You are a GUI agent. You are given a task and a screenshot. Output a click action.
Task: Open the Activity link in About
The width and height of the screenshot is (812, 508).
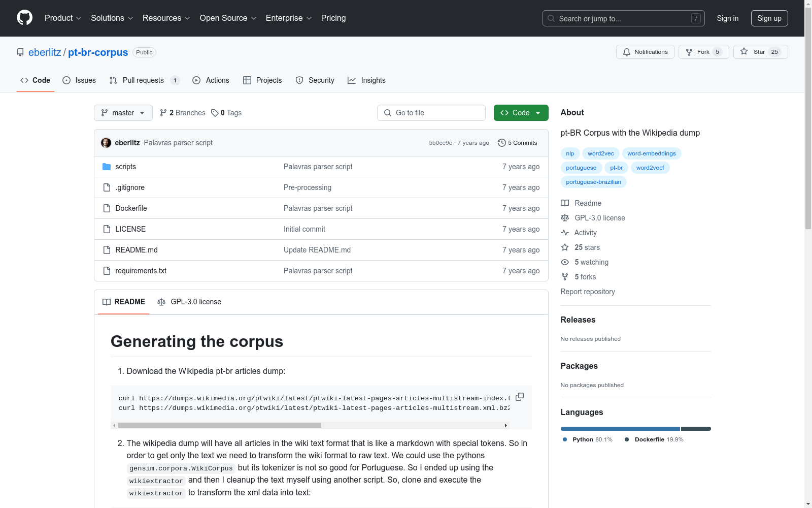[x=579, y=233]
